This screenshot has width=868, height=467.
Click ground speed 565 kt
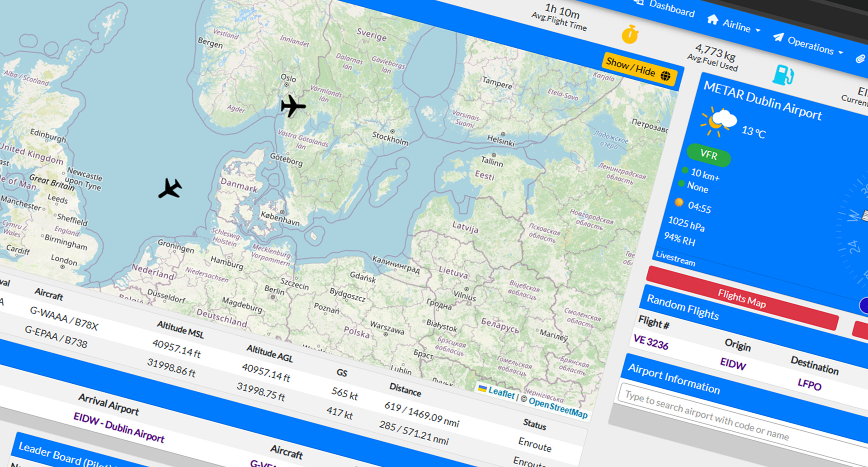pos(344,393)
